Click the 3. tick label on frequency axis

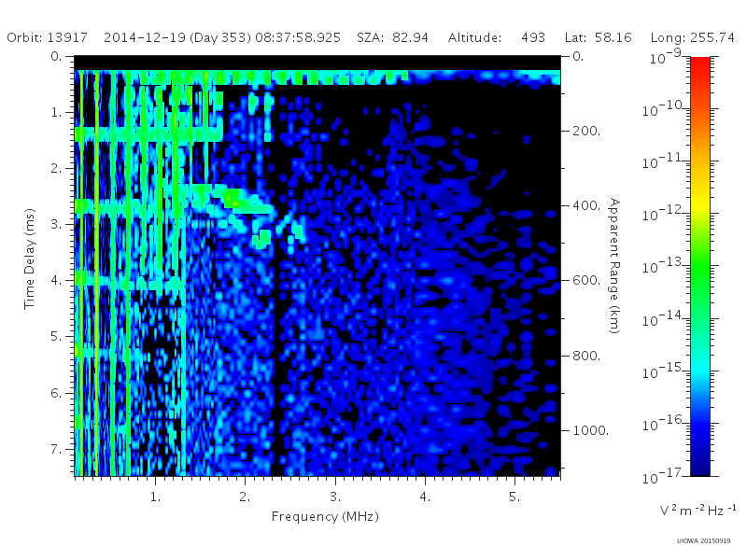coord(335,497)
